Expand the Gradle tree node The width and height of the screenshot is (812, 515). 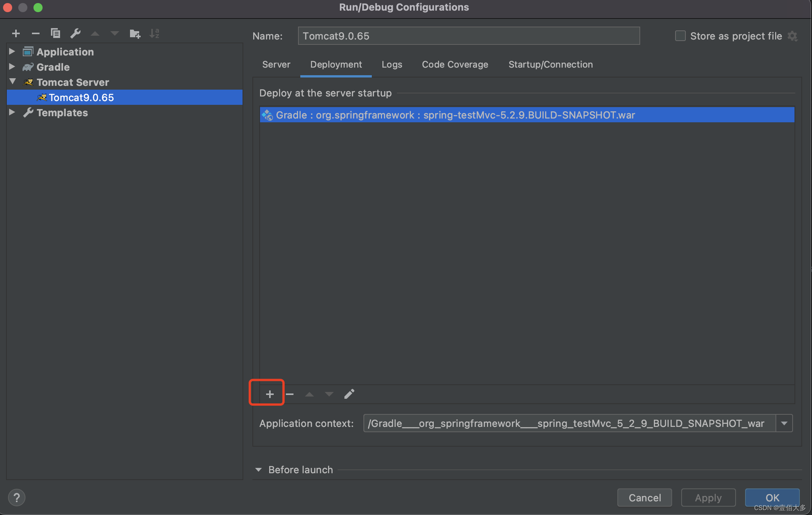click(x=12, y=67)
